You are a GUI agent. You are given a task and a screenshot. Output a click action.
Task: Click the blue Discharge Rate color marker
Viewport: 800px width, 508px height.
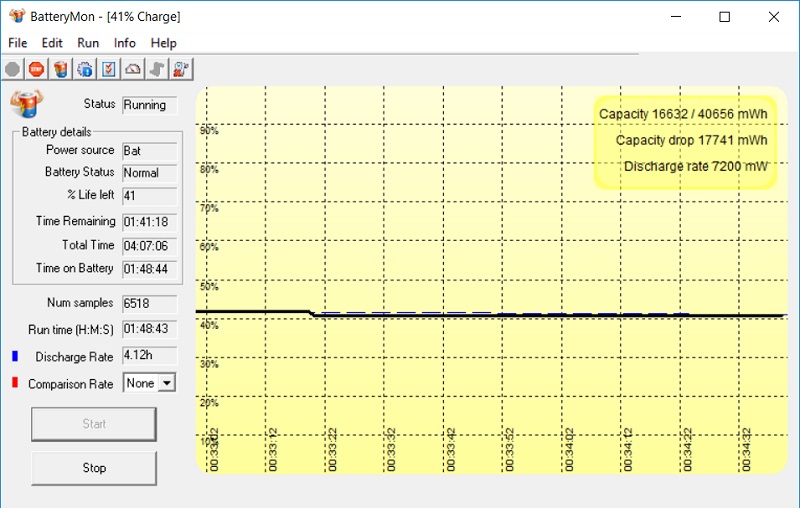tap(15, 356)
